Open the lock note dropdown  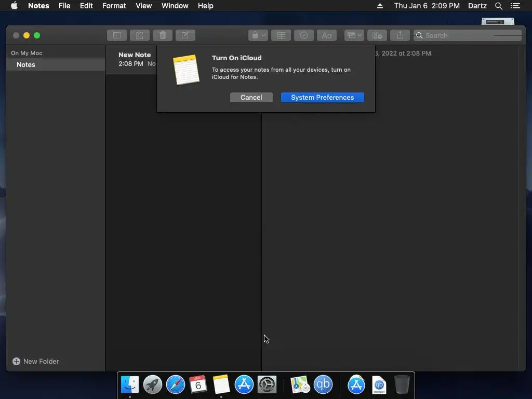[x=258, y=35]
